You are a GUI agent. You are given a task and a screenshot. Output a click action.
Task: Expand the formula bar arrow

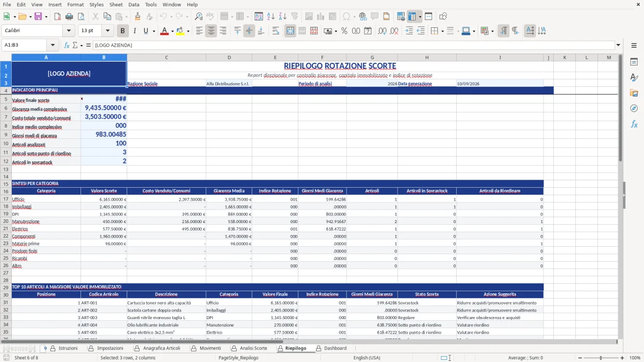(x=619, y=45)
